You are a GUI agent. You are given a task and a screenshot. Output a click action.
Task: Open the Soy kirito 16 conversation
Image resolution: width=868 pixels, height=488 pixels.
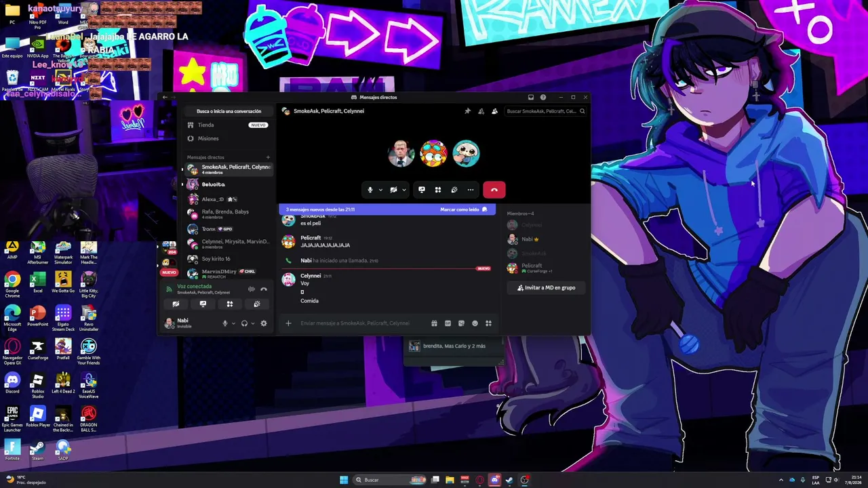(x=229, y=259)
